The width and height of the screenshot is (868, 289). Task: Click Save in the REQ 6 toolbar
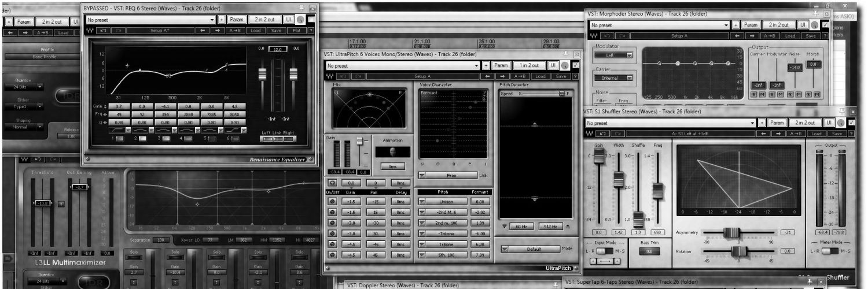(x=276, y=31)
